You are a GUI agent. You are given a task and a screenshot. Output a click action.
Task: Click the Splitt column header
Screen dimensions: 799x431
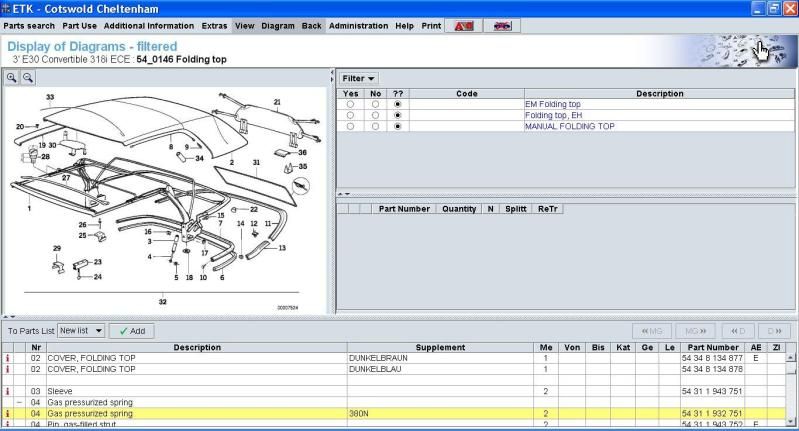[516, 209]
